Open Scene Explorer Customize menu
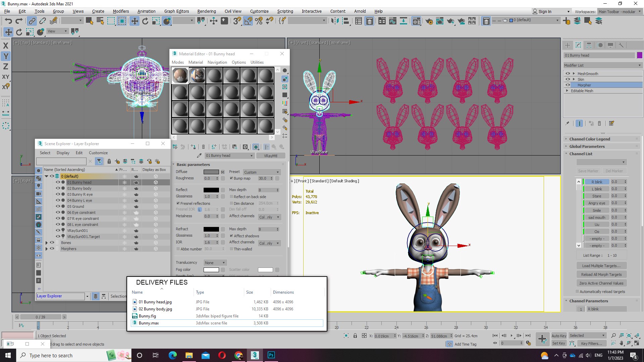Screen dimensions: 644x362 98,153
